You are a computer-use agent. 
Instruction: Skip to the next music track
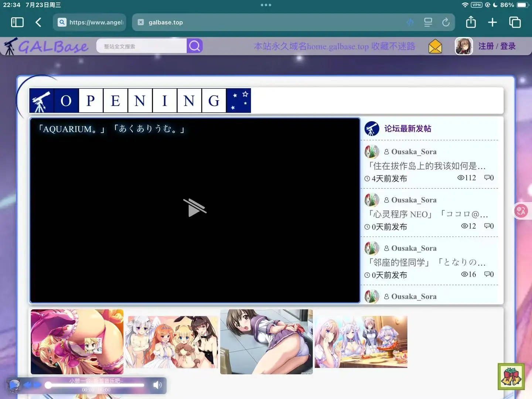[37, 385]
